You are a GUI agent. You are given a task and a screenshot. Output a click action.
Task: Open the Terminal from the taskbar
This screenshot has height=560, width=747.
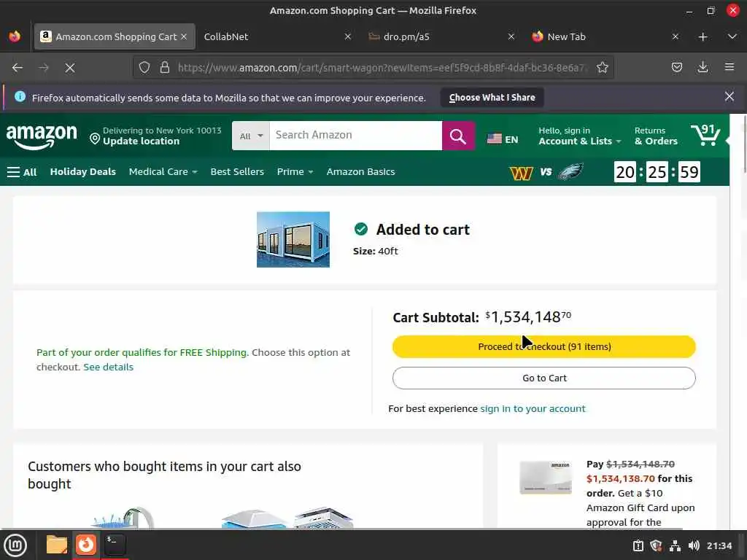coord(115,545)
